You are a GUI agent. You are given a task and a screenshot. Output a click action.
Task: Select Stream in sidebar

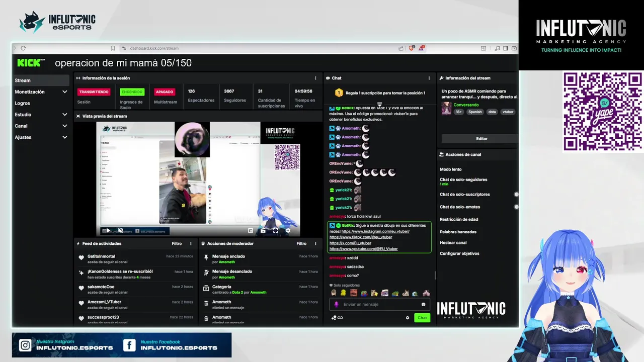pos(41,80)
